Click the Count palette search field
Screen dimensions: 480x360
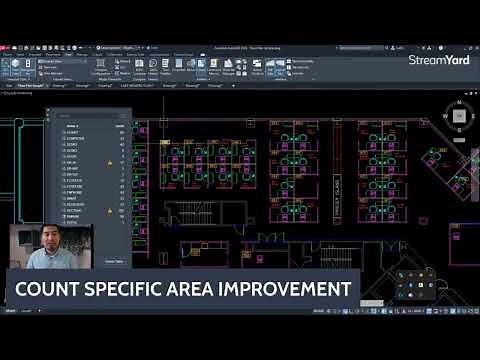click(88, 116)
